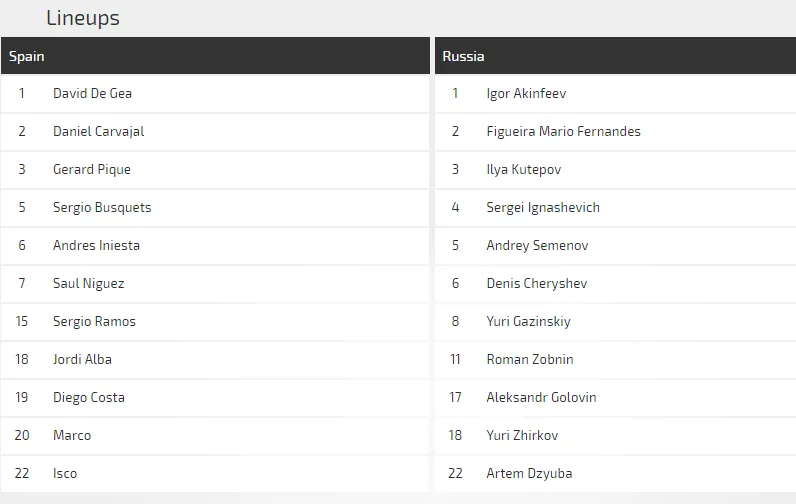Open David De Gea's player page

(92, 93)
